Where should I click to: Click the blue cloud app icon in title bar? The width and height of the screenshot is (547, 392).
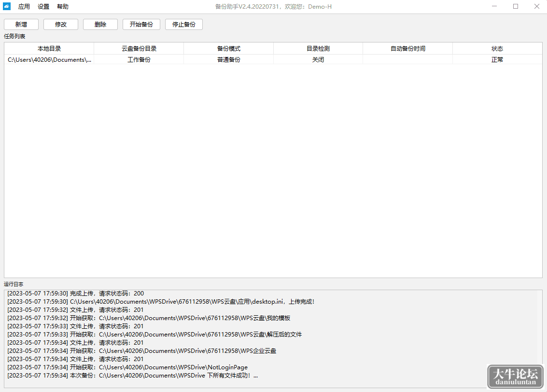(x=7, y=6)
